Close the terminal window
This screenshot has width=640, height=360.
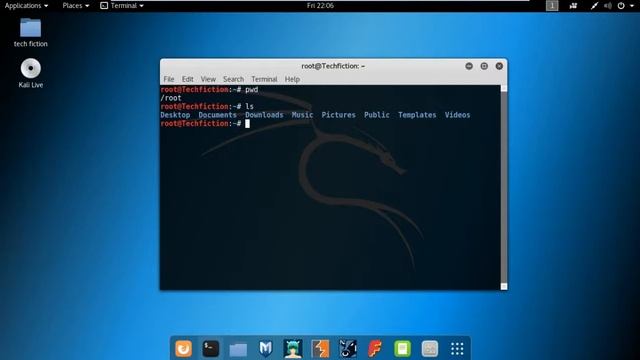[x=499, y=66]
